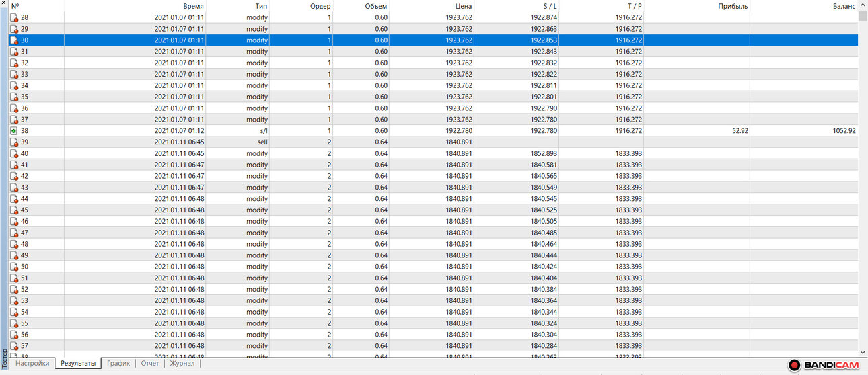The width and height of the screenshot is (868, 375).
Task: Open the График tab
Action: pyautogui.click(x=118, y=364)
